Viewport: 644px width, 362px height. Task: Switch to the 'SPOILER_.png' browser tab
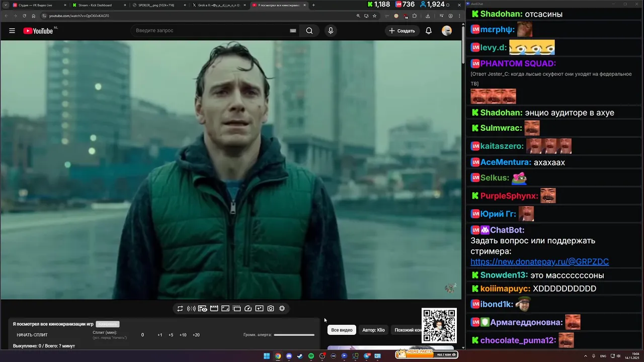click(158, 5)
